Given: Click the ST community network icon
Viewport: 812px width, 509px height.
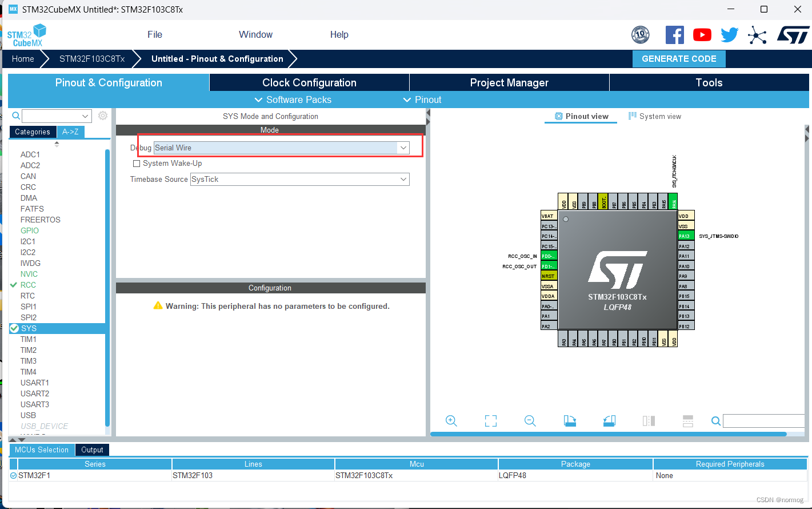Looking at the screenshot, I should [757, 35].
